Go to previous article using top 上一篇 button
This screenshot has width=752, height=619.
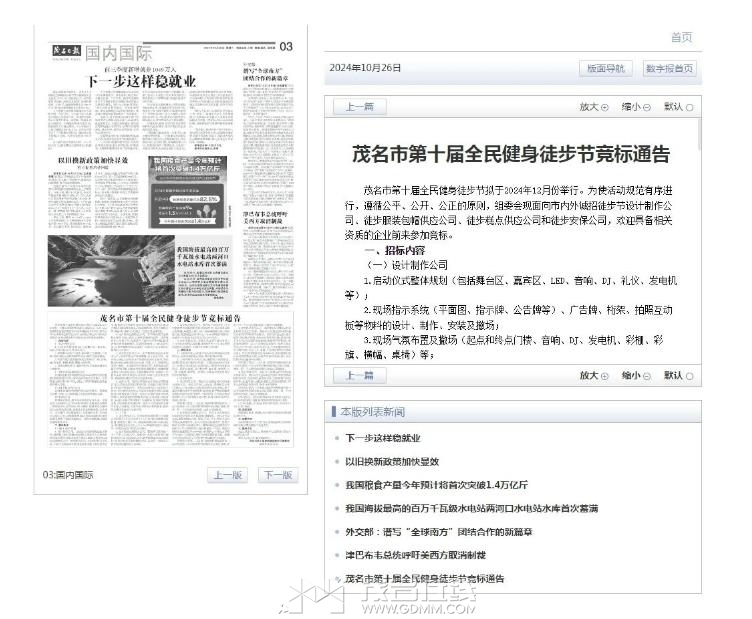point(360,107)
